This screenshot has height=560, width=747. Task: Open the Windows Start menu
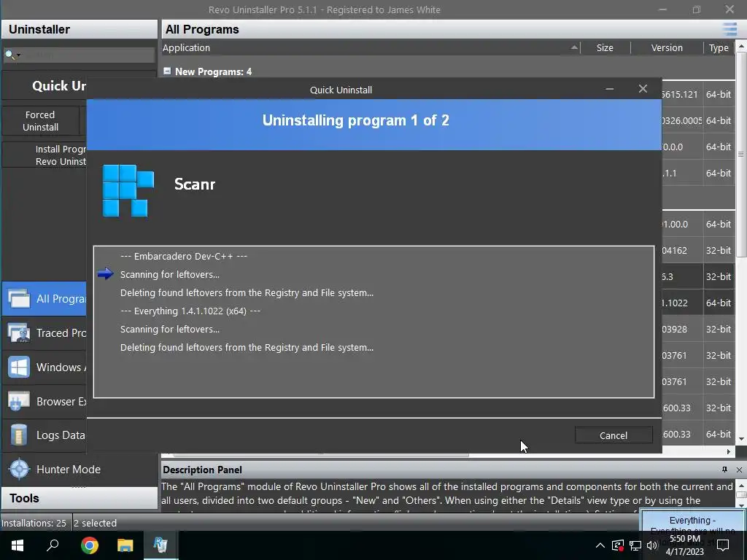(x=18, y=545)
